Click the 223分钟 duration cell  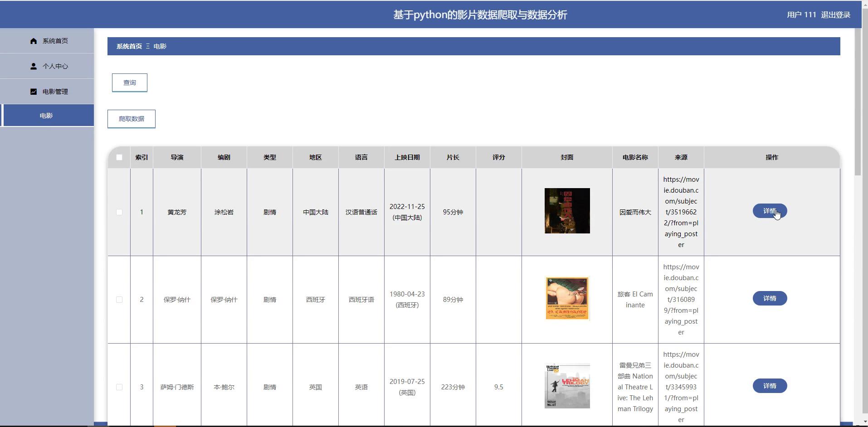point(453,387)
